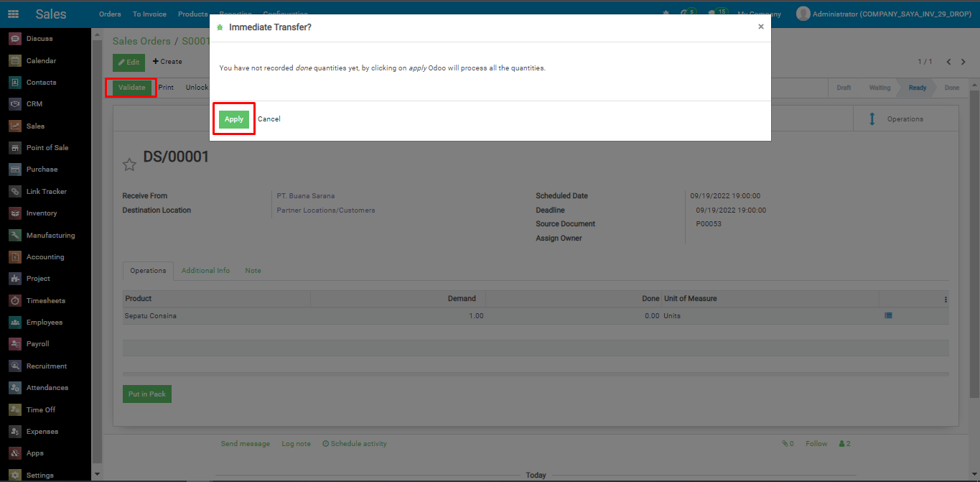
Task: Open Point of Sale app
Action: pyautogui.click(x=47, y=148)
